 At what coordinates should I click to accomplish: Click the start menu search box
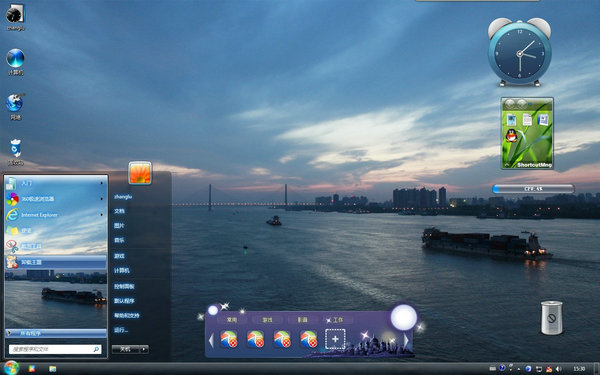click(x=55, y=349)
